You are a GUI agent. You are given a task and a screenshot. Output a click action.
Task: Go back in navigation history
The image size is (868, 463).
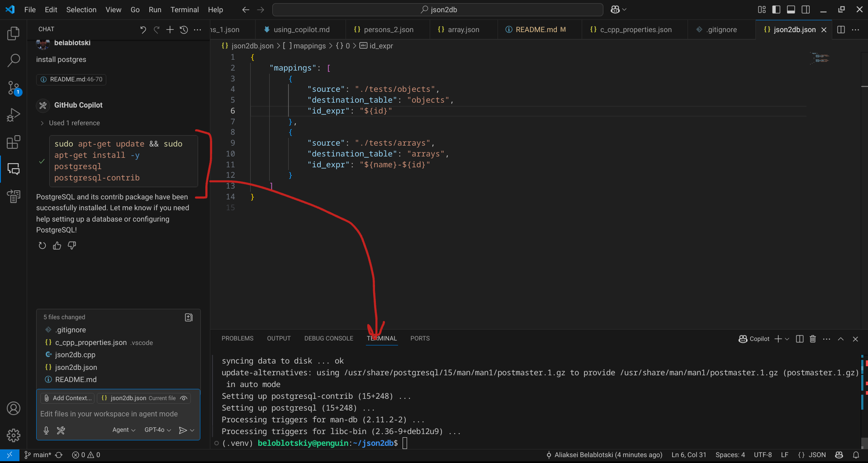(x=246, y=9)
